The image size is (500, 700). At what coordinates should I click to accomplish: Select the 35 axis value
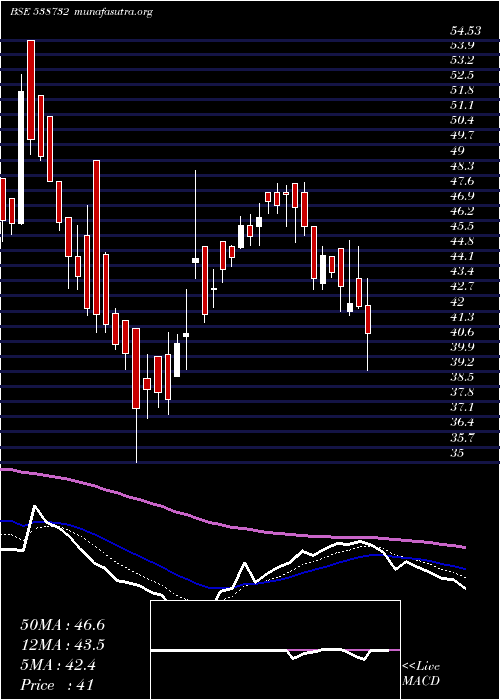(458, 453)
